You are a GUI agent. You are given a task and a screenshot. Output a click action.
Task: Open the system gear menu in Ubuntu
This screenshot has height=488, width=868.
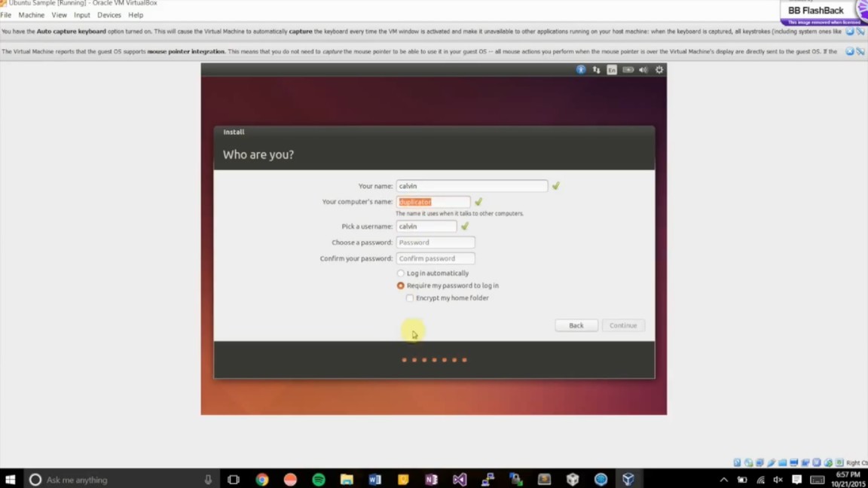click(x=659, y=69)
